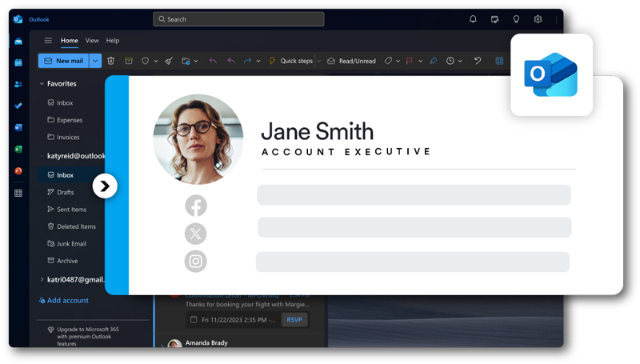Click Add account link
Viewport: 640px width, 364px height.
tap(64, 300)
